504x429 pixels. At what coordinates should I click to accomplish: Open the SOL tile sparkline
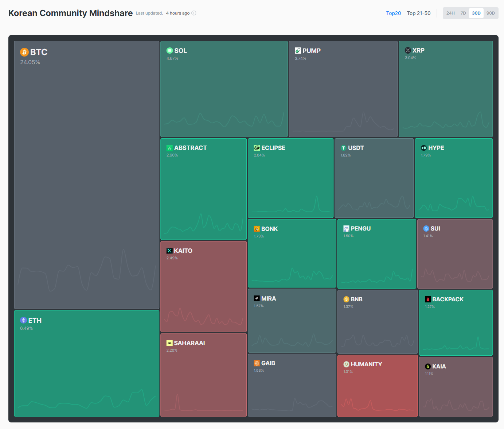pos(224,119)
